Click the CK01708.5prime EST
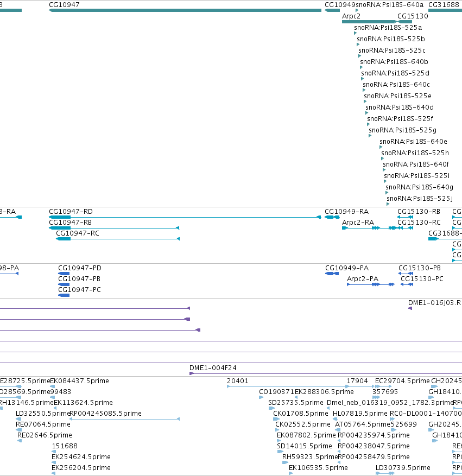This screenshot has height=476, width=462. [276, 419]
